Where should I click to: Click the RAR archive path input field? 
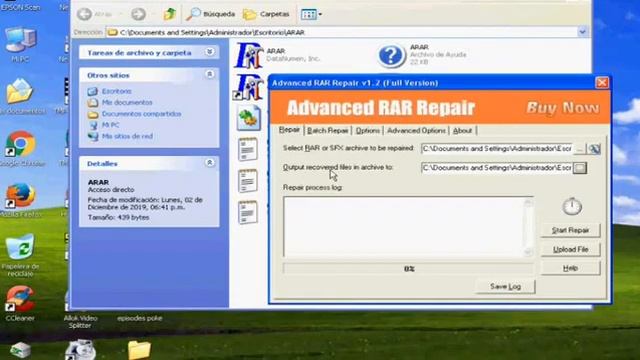497,149
